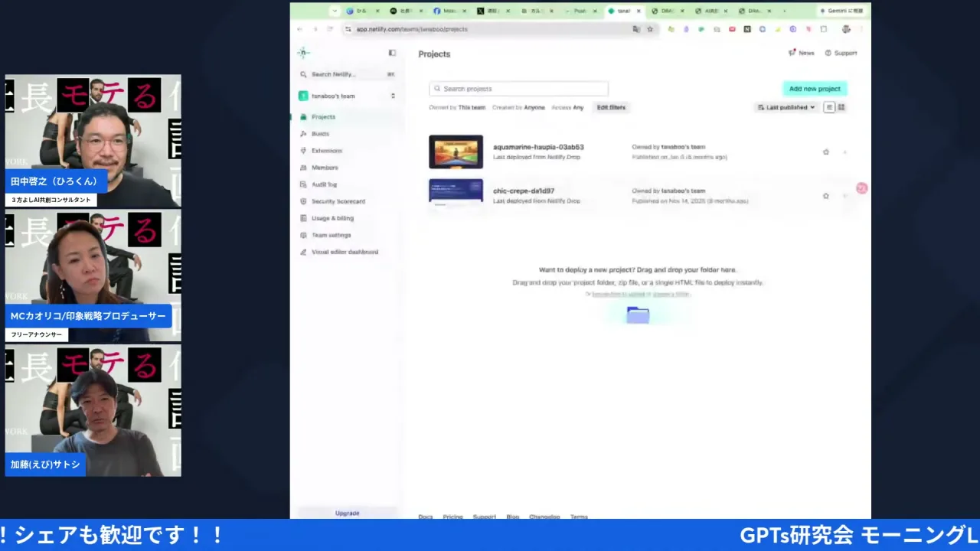
Task: Focus the Search projects field
Action: [518, 89]
